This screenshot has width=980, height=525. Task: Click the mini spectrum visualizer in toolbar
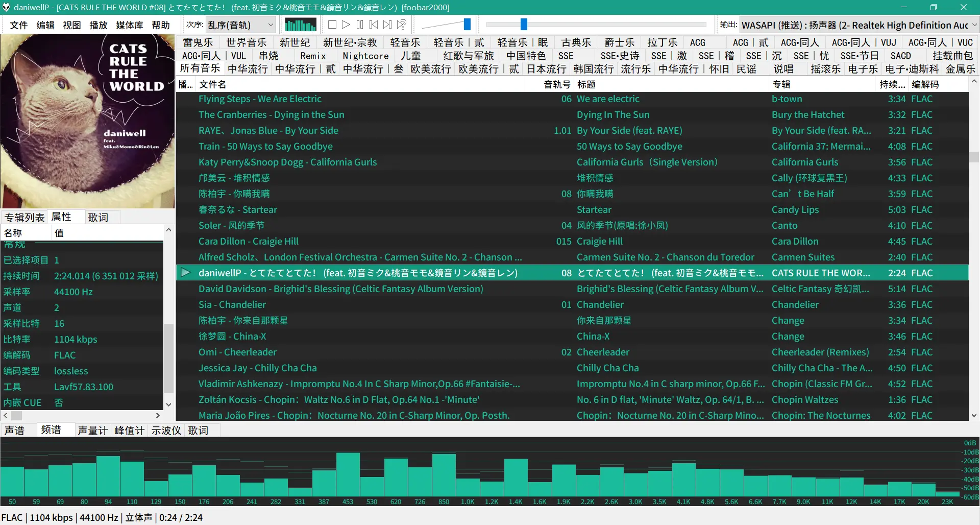point(301,25)
